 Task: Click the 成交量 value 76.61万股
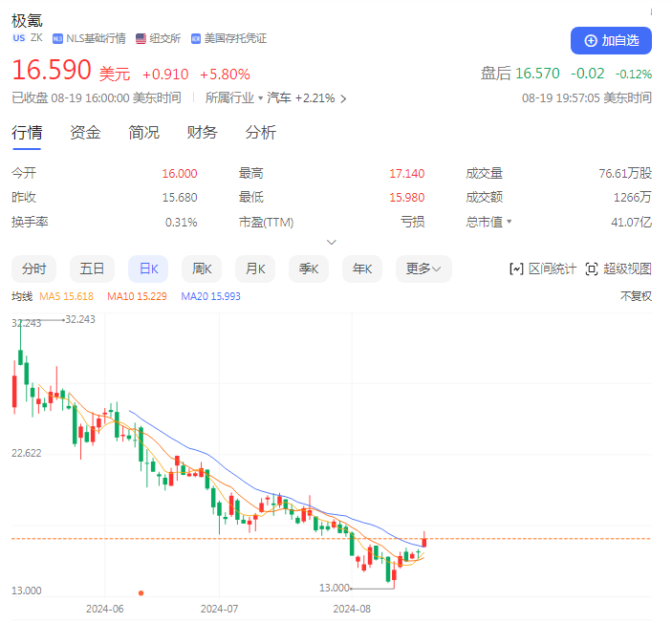click(625, 174)
